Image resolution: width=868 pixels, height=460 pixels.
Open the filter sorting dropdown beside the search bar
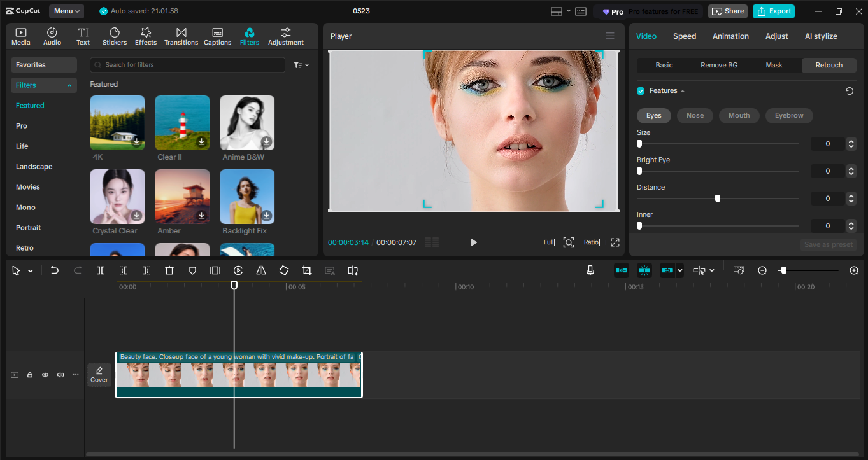point(301,64)
